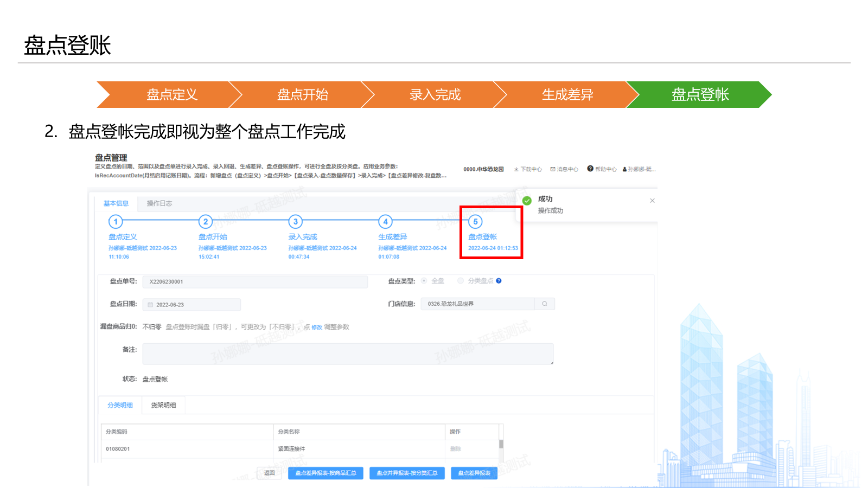Click the step 2 circle for 盘点开始
Screen dimensions: 868x488
tap(206, 221)
